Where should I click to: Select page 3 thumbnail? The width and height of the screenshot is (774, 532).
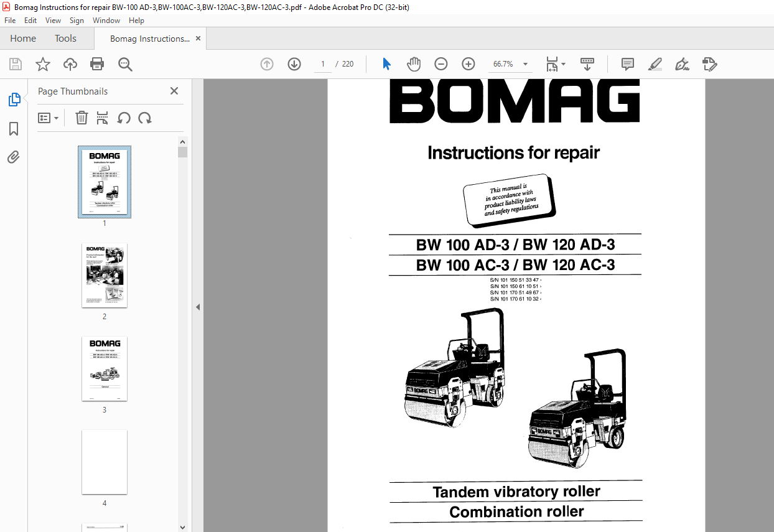tap(105, 368)
